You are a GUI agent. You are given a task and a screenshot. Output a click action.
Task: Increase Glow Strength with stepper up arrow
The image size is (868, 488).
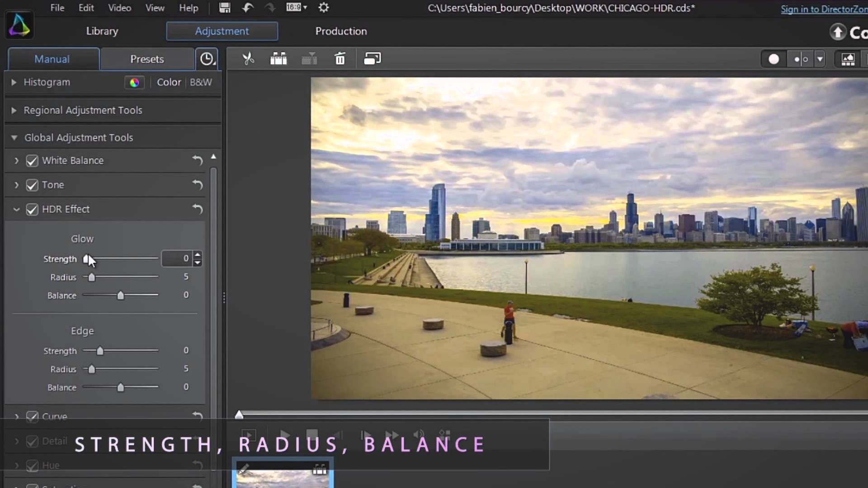coord(197,255)
